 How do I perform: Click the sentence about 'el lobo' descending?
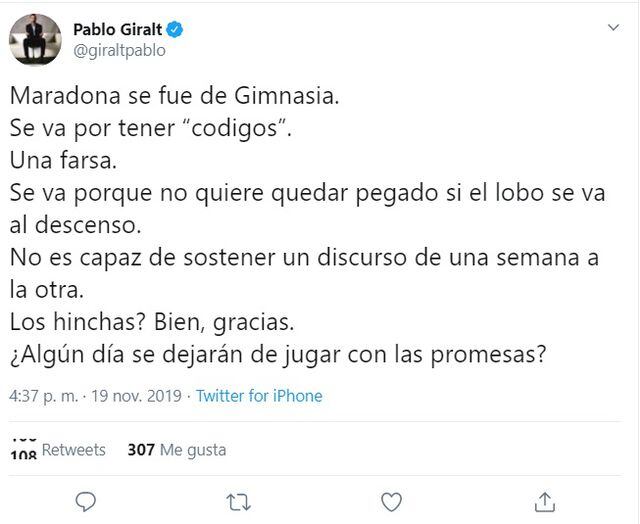click(308, 193)
